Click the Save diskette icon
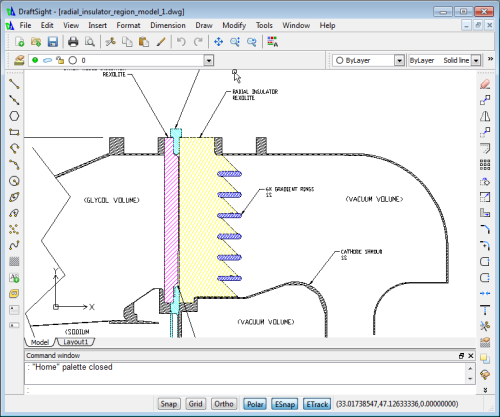Screen dimensions: 500x417 (x=53, y=42)
